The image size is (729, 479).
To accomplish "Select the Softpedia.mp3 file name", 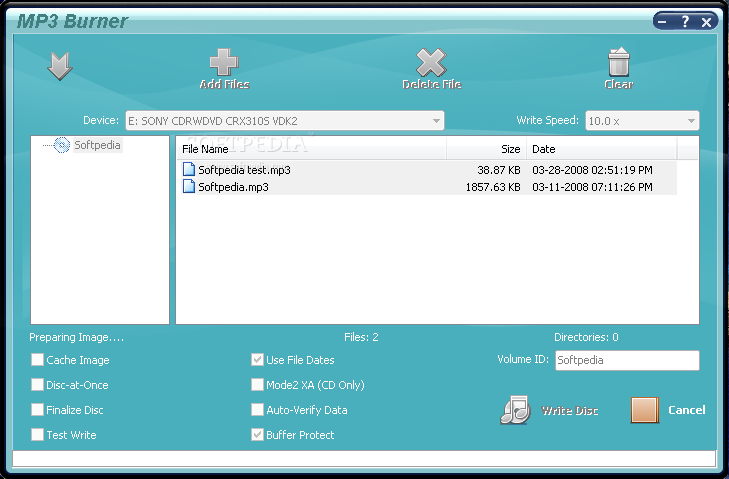I will point(233,187).
